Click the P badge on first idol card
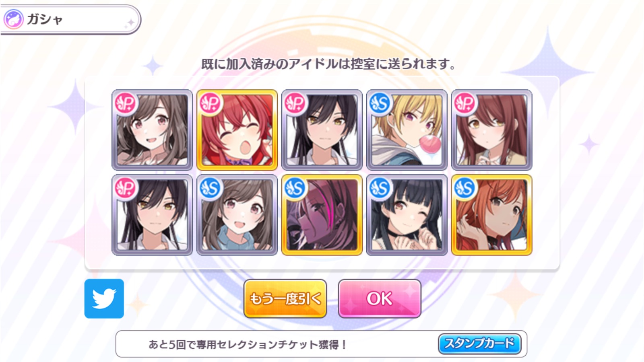The image size is (644, 362). click(x=126, y=104)
